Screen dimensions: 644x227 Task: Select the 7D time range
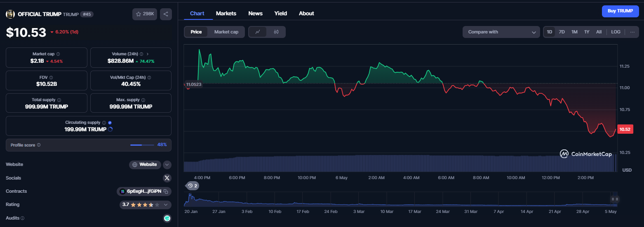pos(562,32)
